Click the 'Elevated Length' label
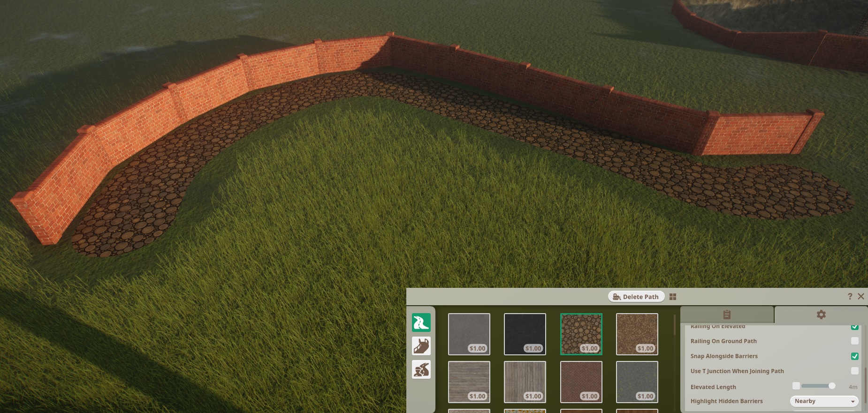Viewport: 868px width, 413px height. click(713, 387)
